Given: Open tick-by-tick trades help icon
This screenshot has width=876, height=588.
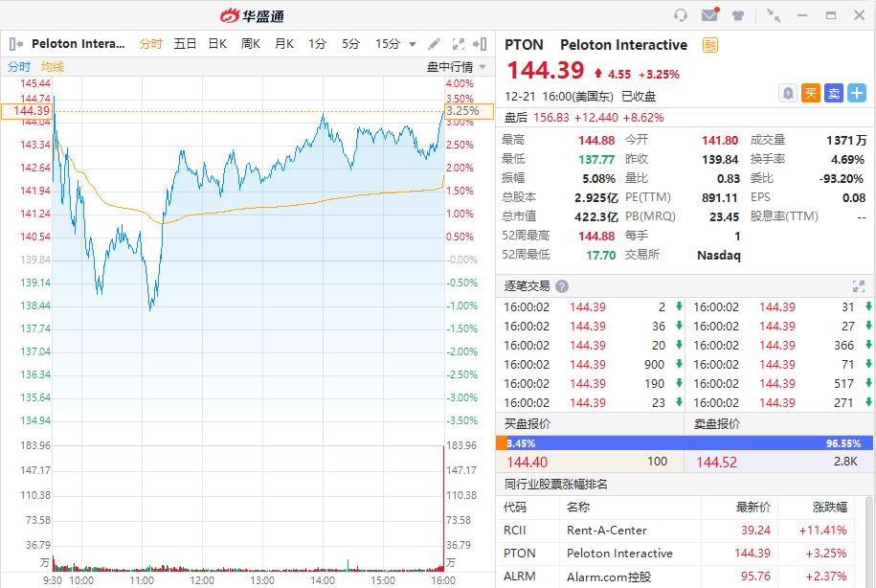Looking at the screenshot, I should (563, 286).
